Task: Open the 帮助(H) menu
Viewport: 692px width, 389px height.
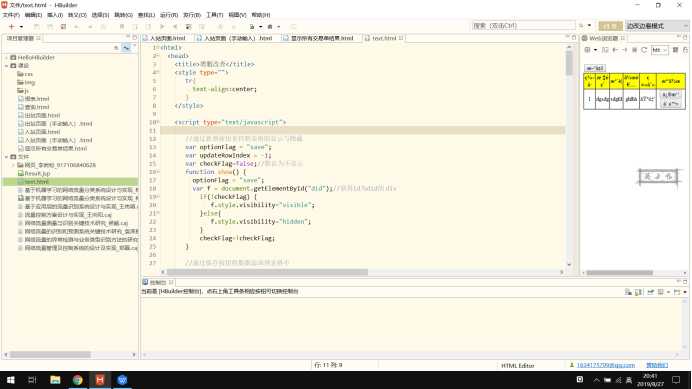Action: click(x=260, y=15)
